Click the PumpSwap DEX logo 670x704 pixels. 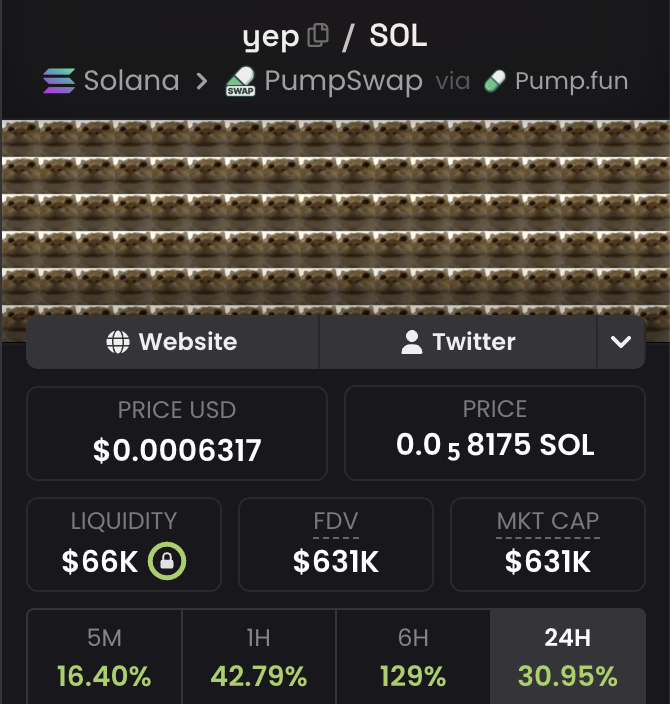point(241,82)
